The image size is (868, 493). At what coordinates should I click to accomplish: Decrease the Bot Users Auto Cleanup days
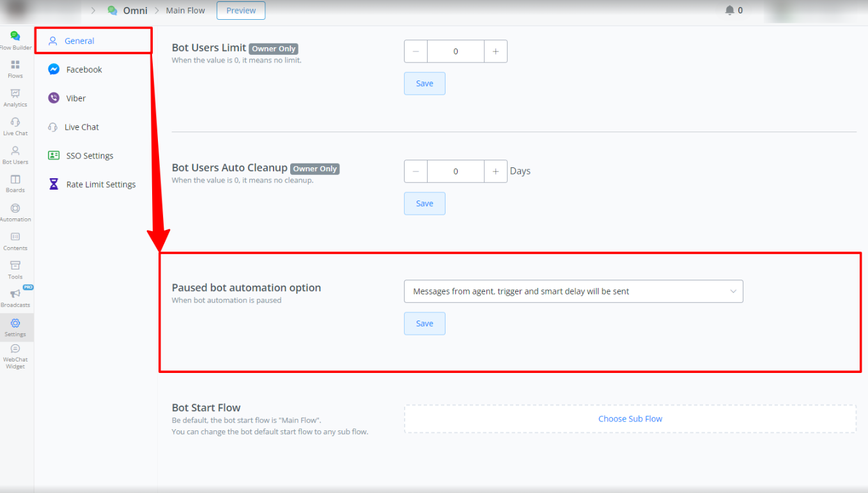pos(416,171)
